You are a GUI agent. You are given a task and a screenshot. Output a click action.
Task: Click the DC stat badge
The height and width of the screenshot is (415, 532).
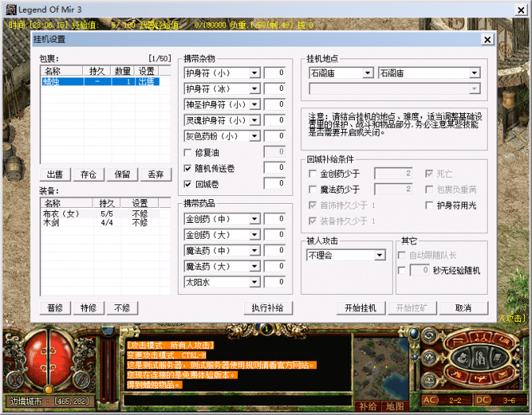(x=483, y=400)
